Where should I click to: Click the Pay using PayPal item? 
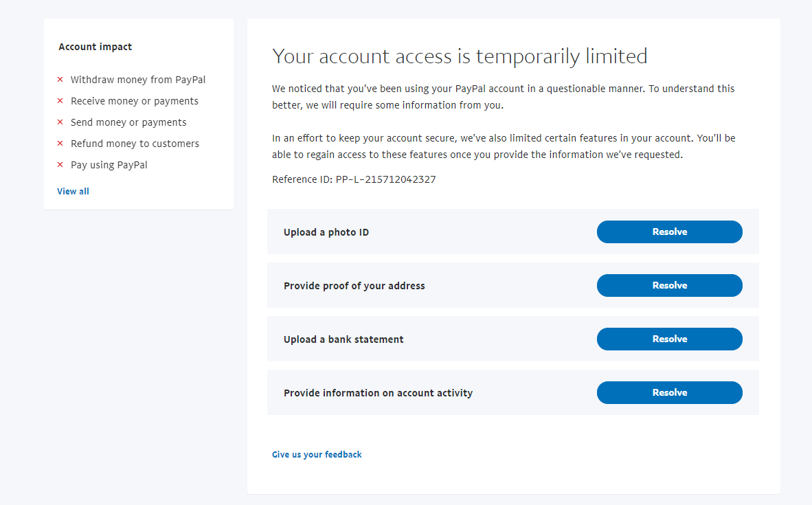click(109, 165)
